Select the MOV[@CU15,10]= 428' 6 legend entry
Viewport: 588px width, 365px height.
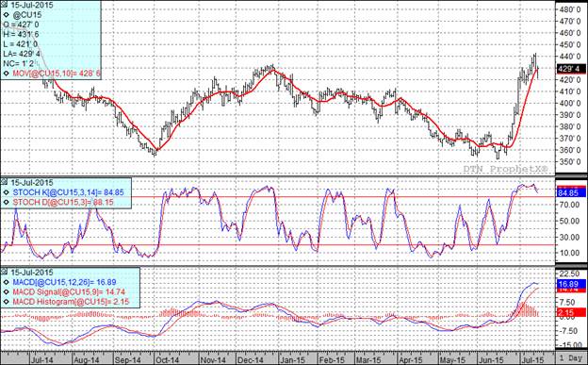(57, 74)
